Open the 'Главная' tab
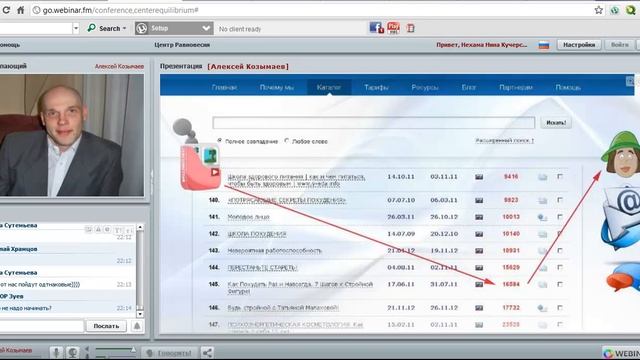 (x=224, y=87)
